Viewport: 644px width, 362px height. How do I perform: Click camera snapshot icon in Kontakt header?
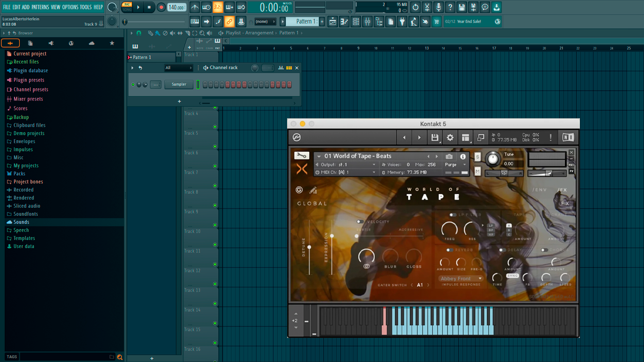449,156
